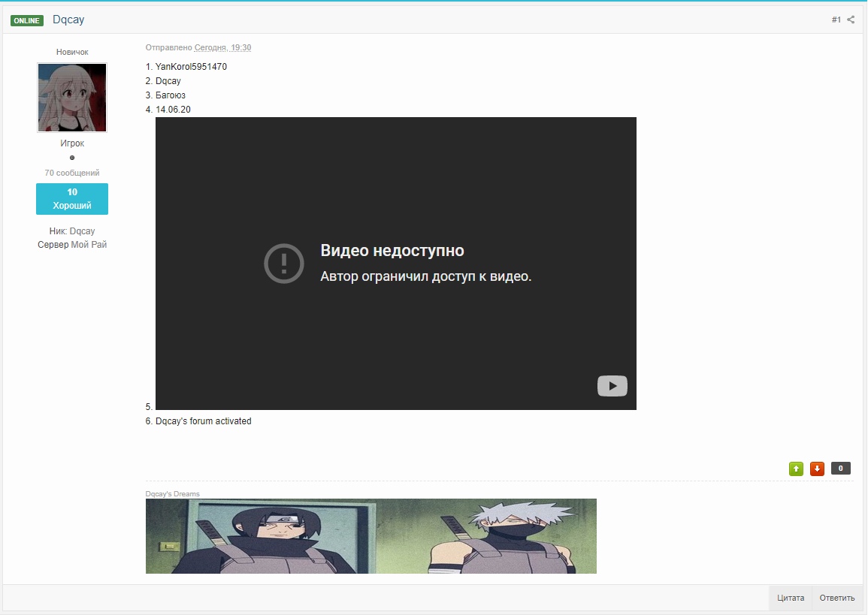Select list item 2 Dqcay text
868x615 pixels.
coord(168,81)
